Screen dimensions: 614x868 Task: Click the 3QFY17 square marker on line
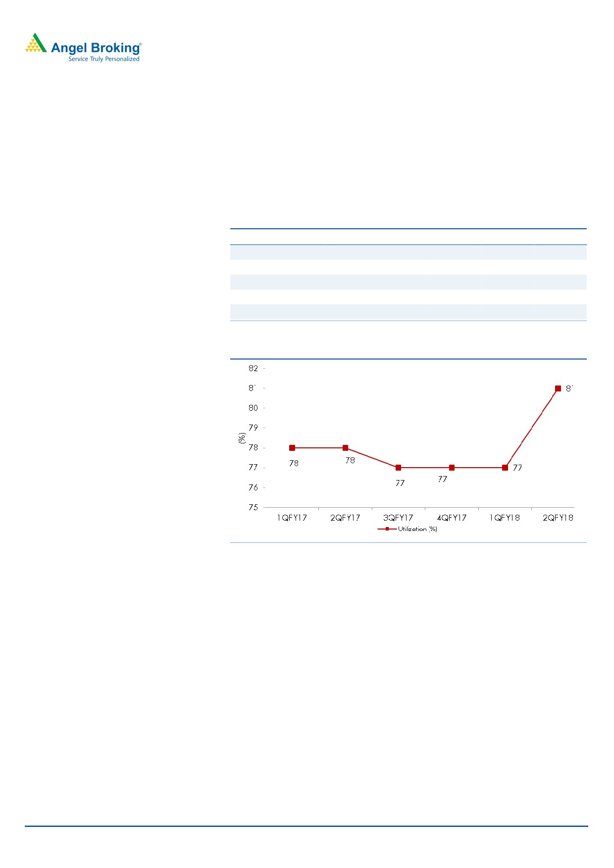click(399, 468)
